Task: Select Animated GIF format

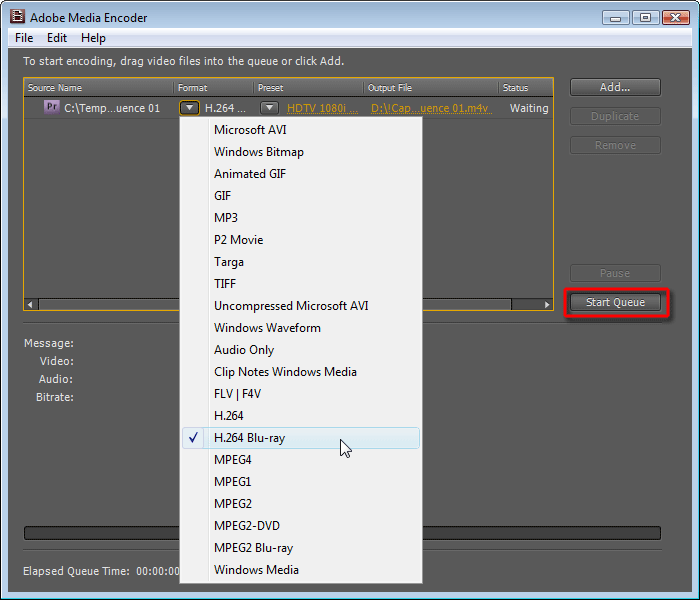Action: [301, 174]
